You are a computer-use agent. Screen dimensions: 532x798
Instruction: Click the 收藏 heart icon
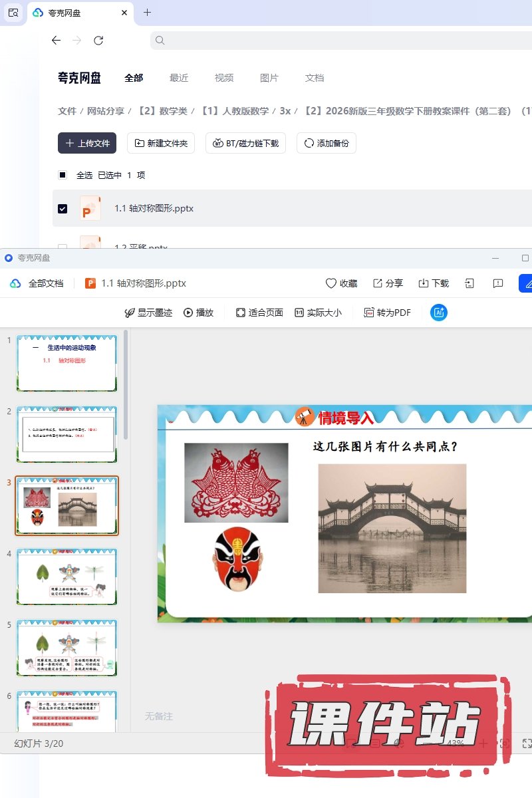pos(331,283)
